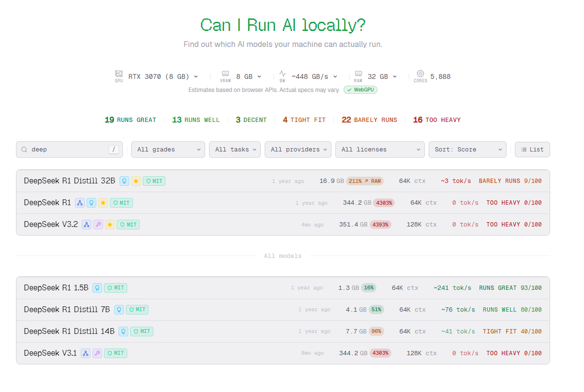Click the star icon on the DeepSeek R1 row
The image size is (584, 392).
pyautogui.click(x=103, y=203)
